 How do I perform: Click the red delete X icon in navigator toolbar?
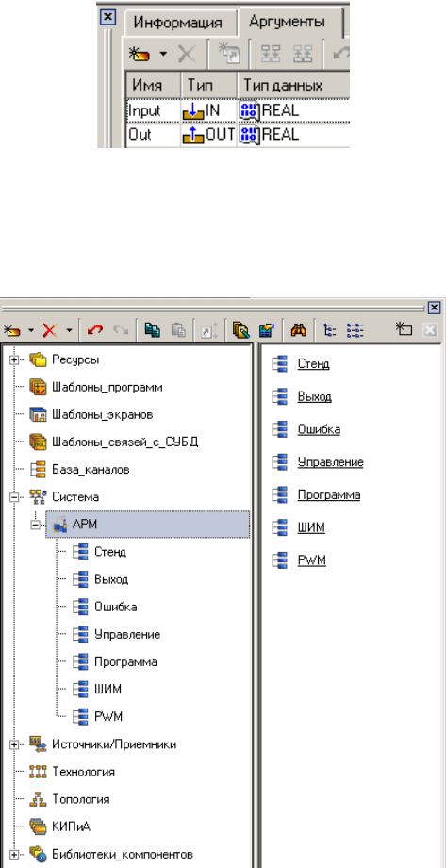coord(50,330)
